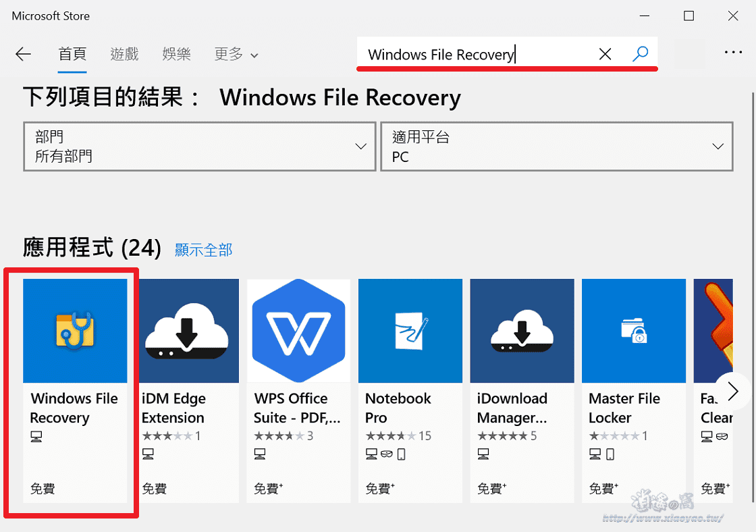Click the WPS Office Suite - PDF title

(x=297, y=408)
